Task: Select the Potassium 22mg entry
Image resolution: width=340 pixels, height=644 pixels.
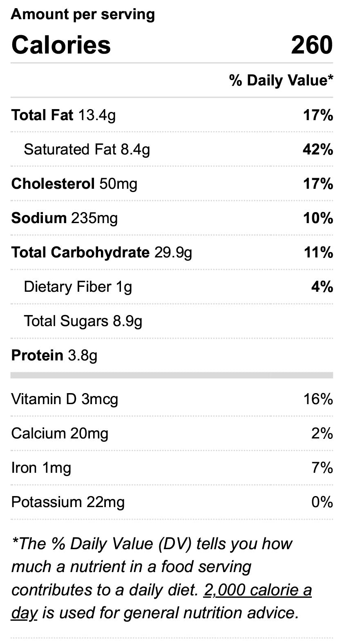Action: click(x=68, y=502)
